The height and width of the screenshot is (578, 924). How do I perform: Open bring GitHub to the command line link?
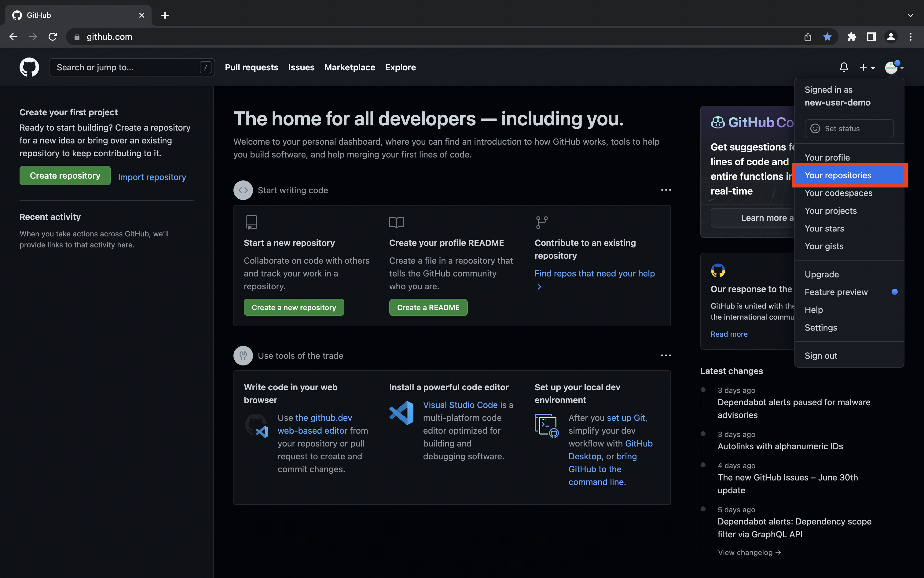(603, 469)
